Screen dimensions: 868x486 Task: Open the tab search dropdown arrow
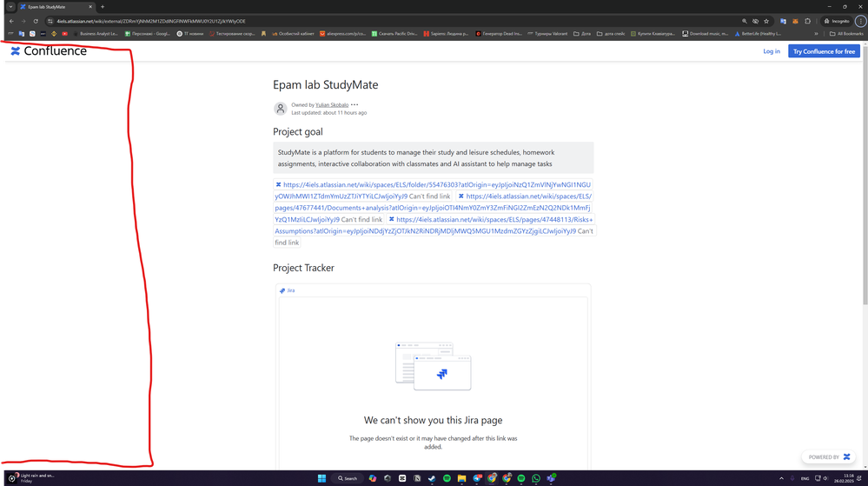coord(10,7)
